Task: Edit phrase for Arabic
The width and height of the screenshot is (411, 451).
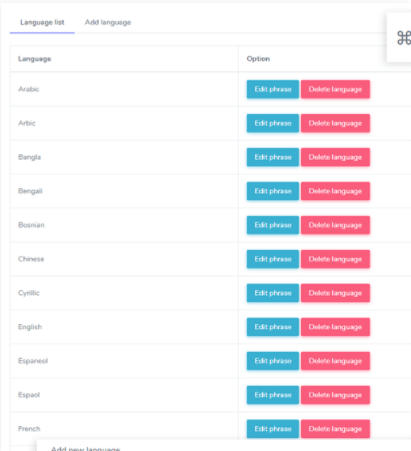Action: click(273, 89)
